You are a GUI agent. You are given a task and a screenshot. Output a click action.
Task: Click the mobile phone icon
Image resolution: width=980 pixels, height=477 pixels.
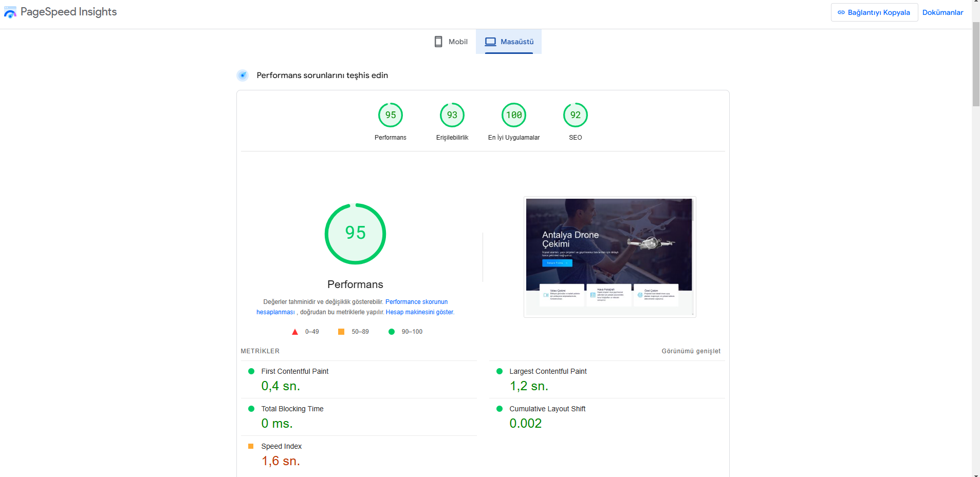438,42
